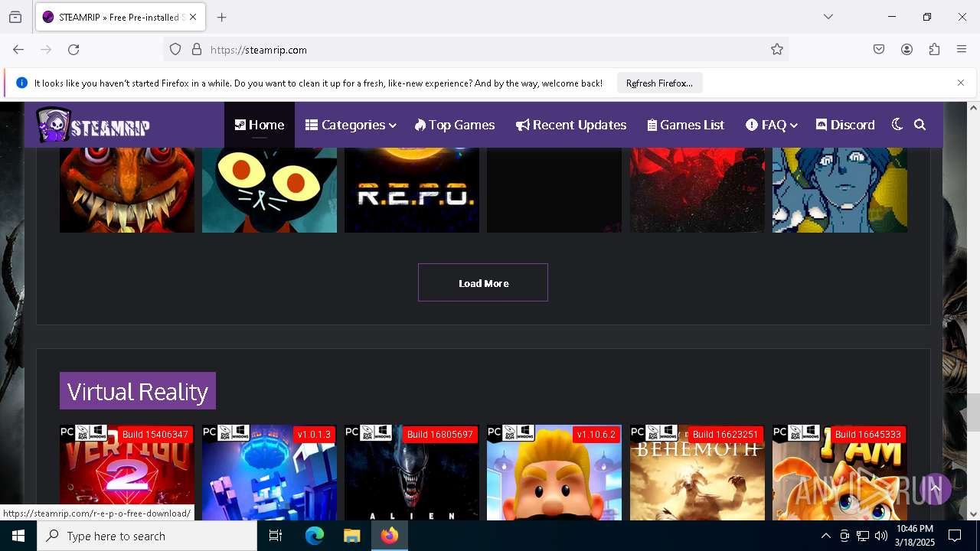Open the List all tabs dropdown
Image resolution: width=980 pixels, height=551 pixels.
click(828, 17)
